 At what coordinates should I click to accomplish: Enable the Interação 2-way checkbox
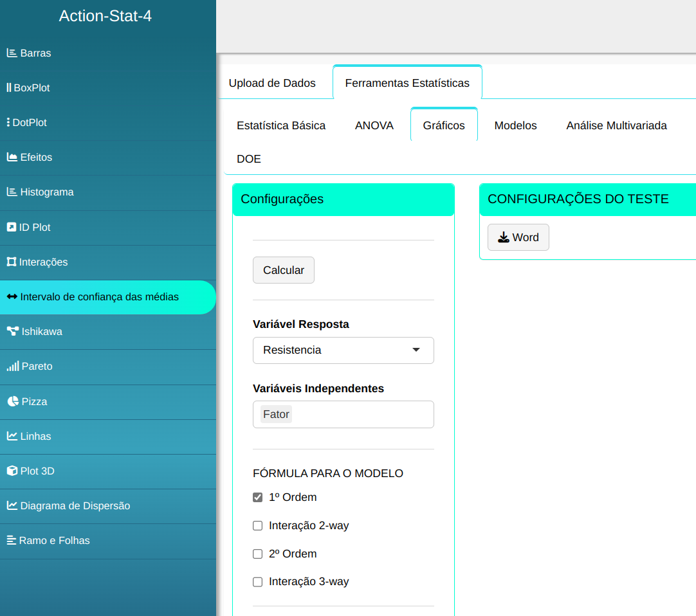pos(258,526)
